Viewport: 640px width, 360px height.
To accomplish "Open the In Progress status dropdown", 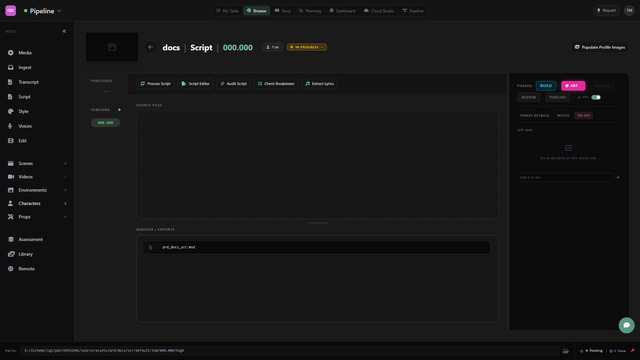I will click(307, 47).
